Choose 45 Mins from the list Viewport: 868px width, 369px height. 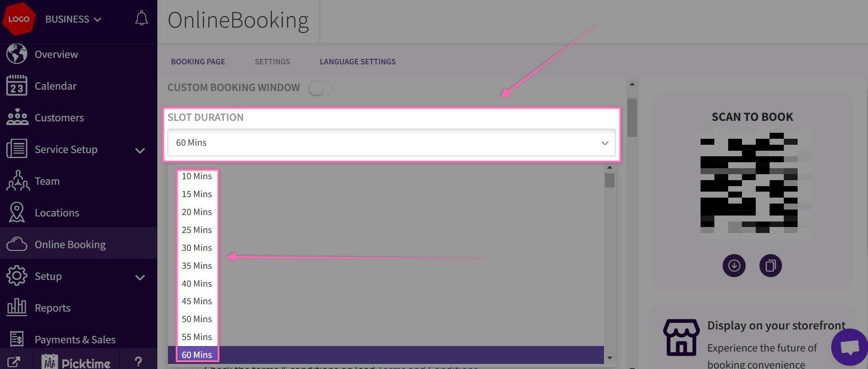tap(197, 301)
